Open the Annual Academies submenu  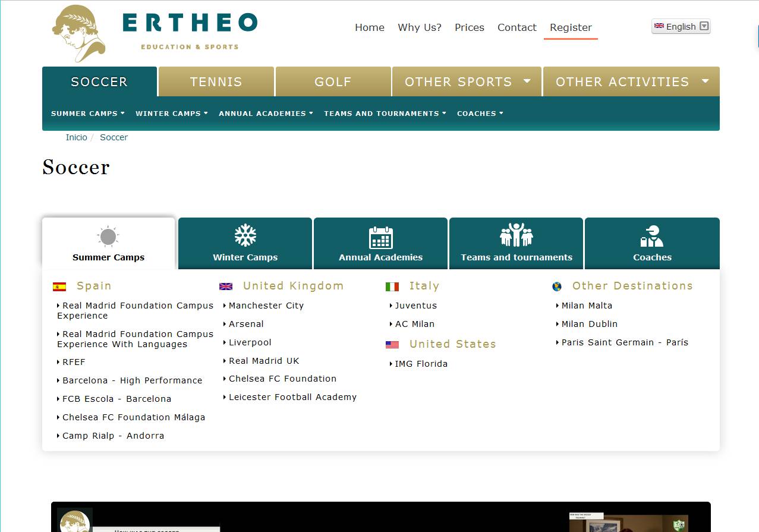(x=266, y=114)
